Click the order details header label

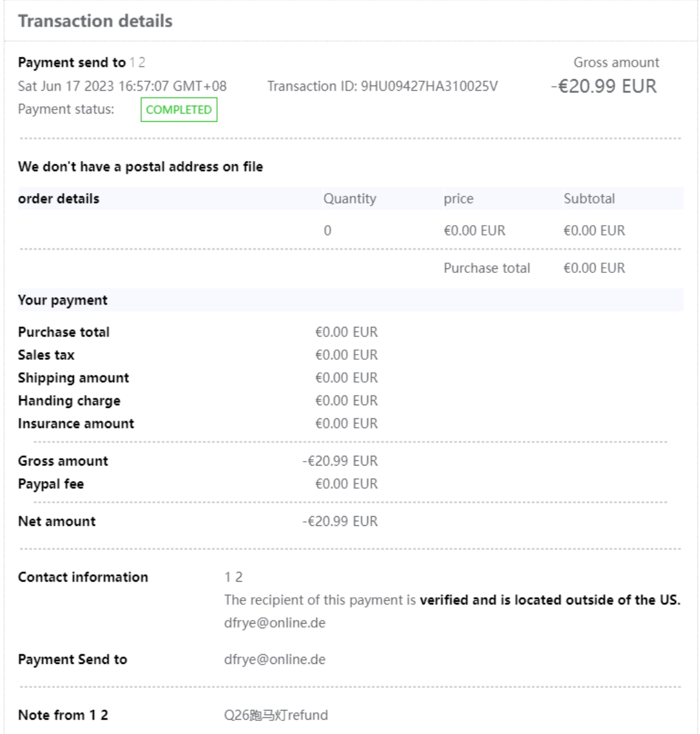59,199
